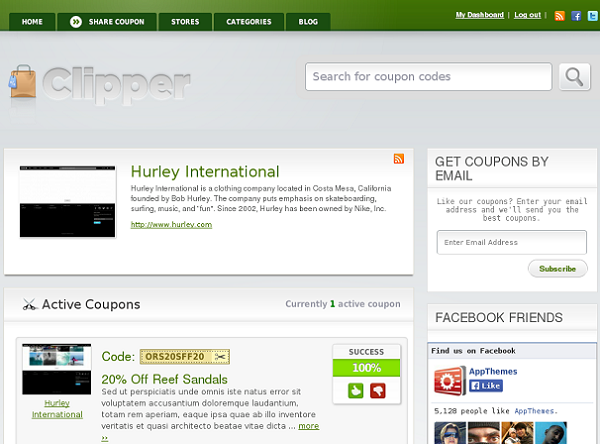Open the Facebook icon in header

pos(576,16)
